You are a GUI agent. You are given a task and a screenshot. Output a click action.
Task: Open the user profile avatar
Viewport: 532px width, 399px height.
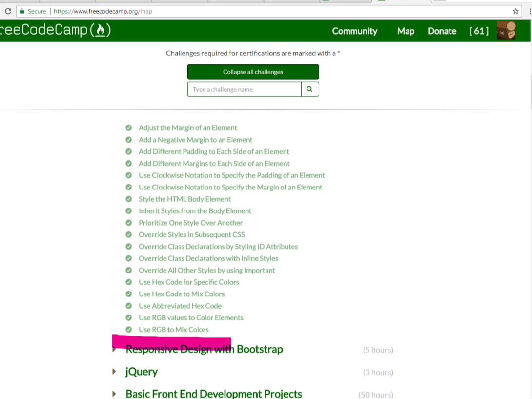507,31
